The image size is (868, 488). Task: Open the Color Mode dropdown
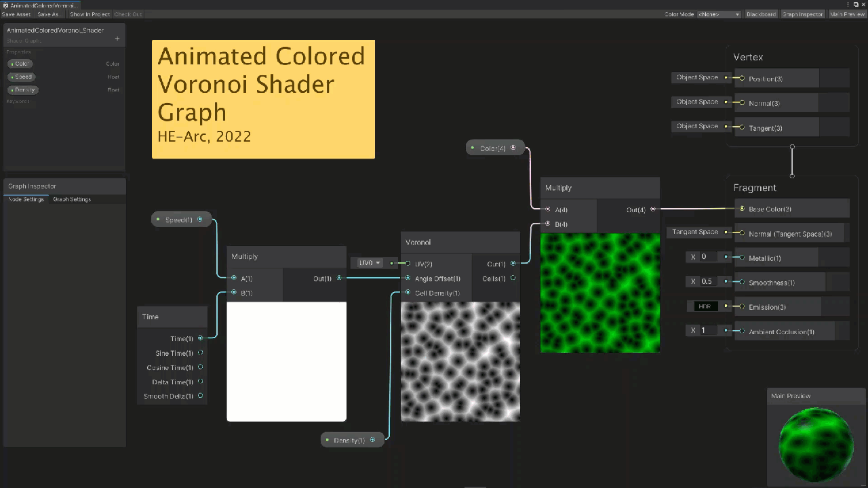click(x=718, y=14)
